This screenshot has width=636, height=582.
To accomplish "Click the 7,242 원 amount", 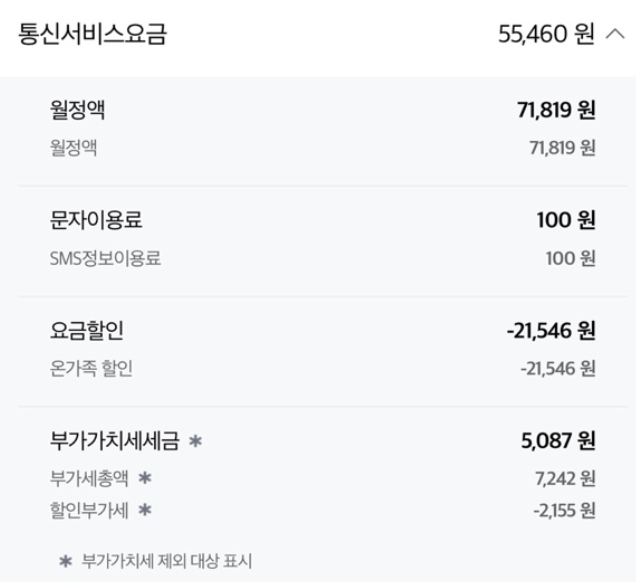I will tap(565, 479).
